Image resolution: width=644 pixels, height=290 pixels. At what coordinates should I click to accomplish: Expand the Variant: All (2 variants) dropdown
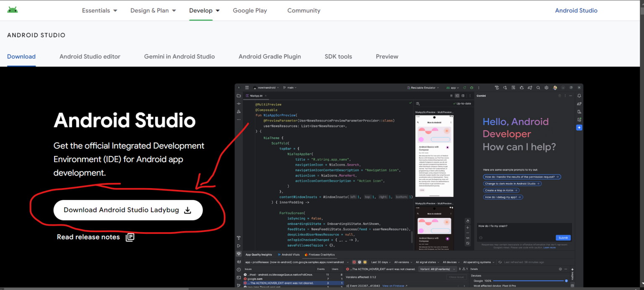pyautogui.click(x=436, y=268)
